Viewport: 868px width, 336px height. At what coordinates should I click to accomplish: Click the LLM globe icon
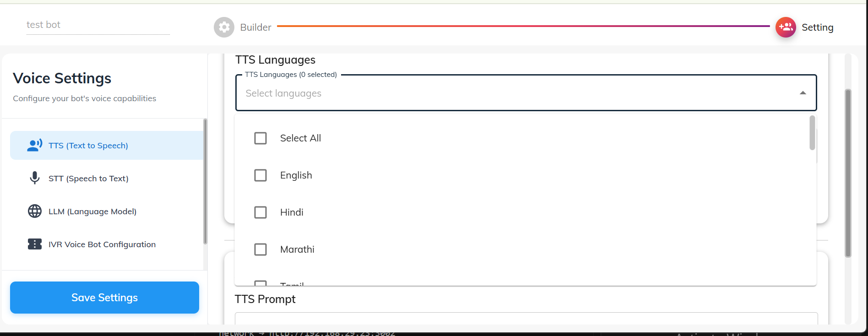35,211
